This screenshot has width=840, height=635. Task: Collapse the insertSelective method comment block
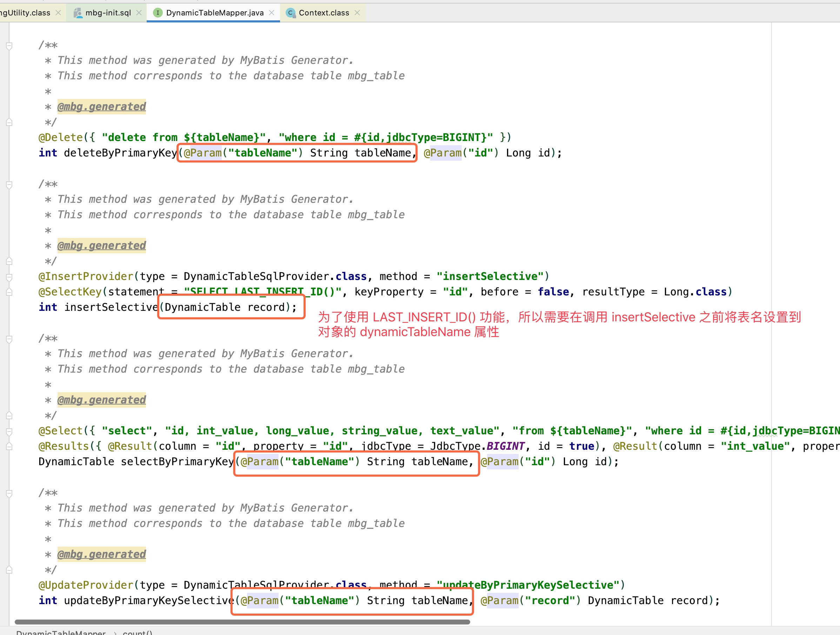(x=9, y=185)
